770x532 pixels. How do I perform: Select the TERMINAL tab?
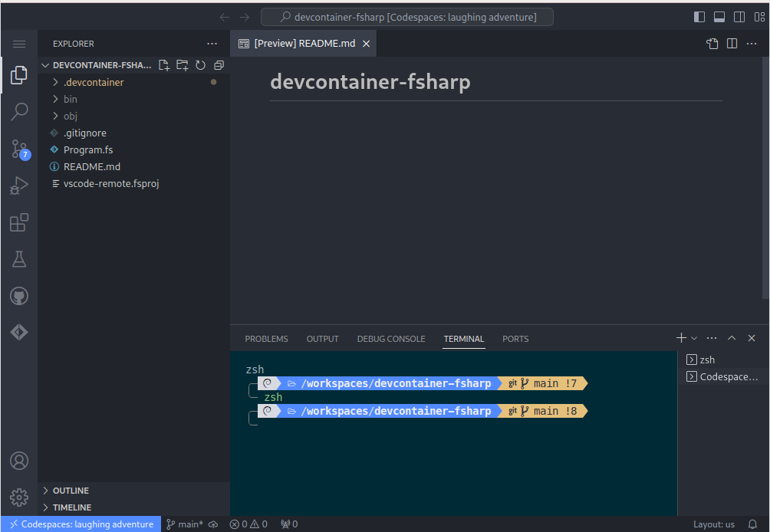coord(463,339)
